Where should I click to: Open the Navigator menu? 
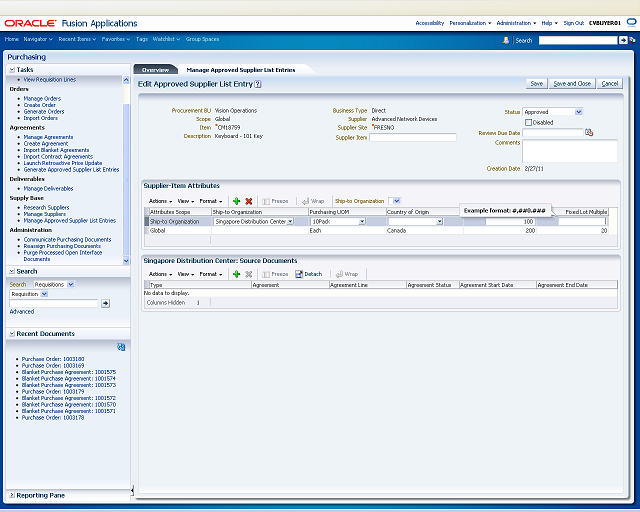tap(38, 39)
